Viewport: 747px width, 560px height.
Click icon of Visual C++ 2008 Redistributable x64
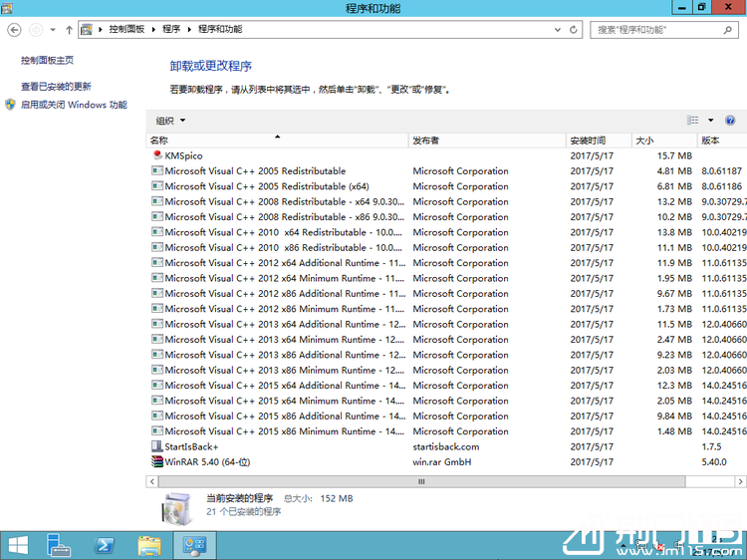[x=157, y=201]
